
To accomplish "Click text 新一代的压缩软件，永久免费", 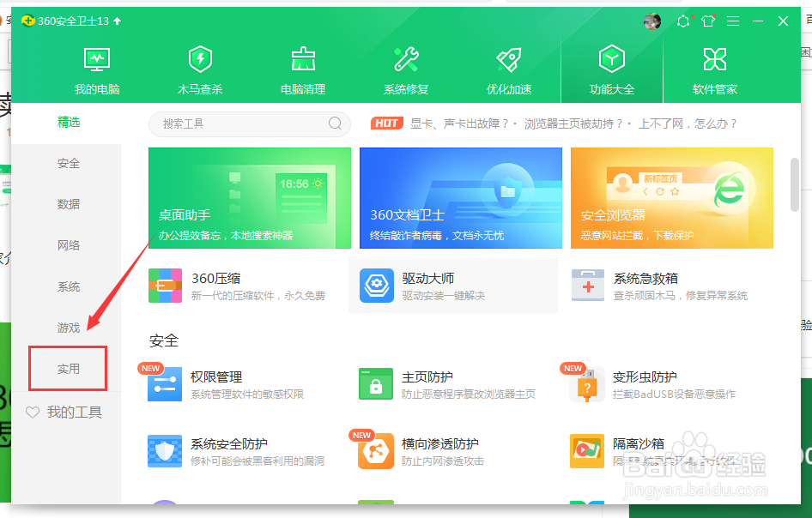I will click(258, 296).
